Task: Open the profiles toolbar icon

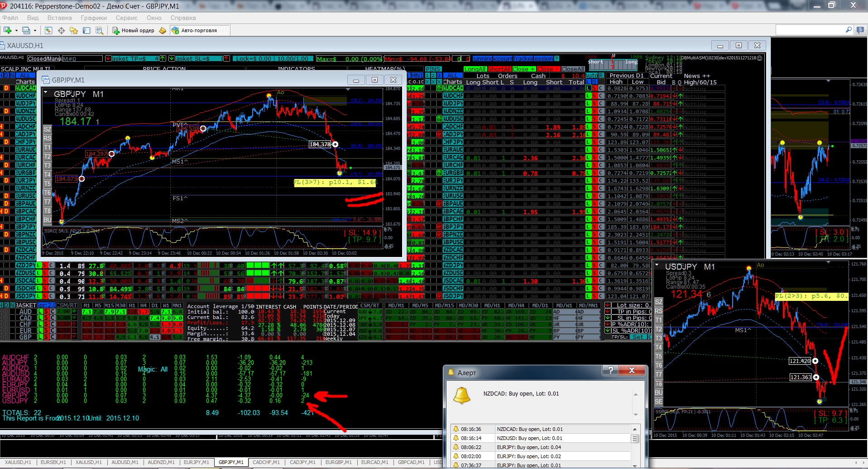Action: point(26,30)
